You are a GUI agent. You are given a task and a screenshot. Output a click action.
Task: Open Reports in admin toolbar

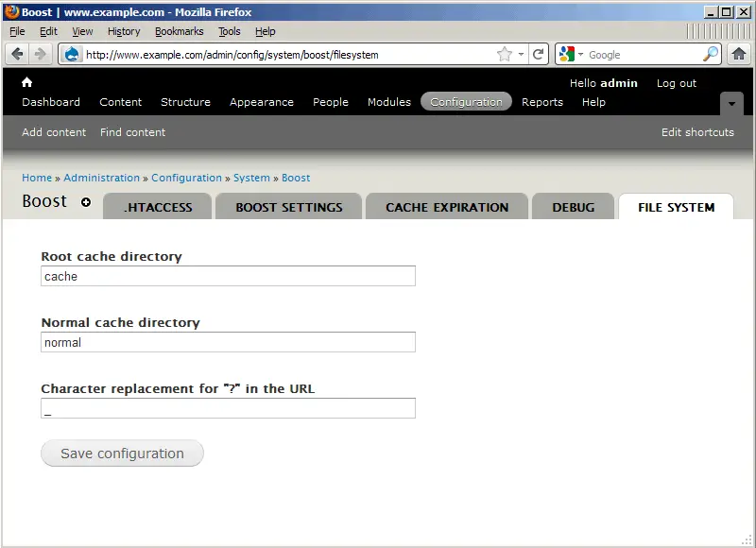point(542,102)
